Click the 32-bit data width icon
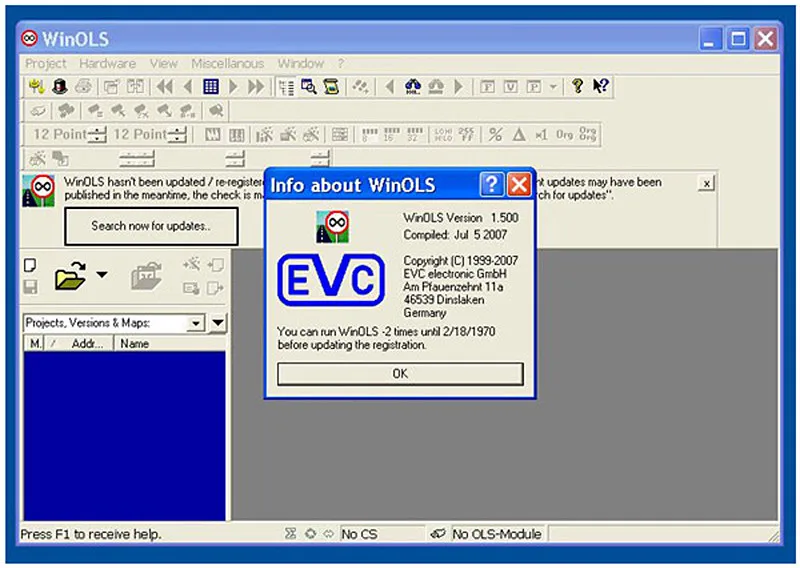 [x=415, y=135]
